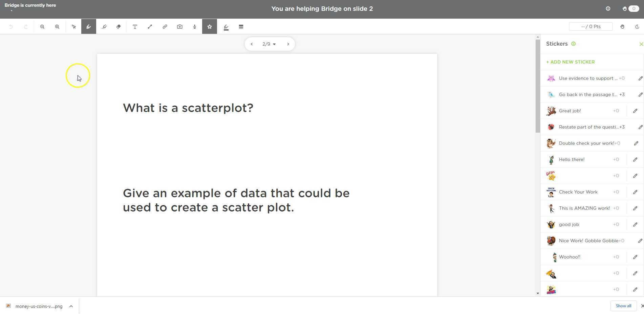This screenshot has width=644, height=314.
Task: Select the Pen drawing tool
Action: tap(88, 27)
